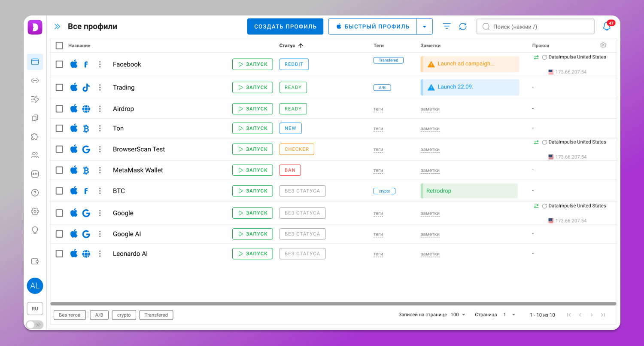
Task: Open the API section in the sidebar
Action: pyautogui.click(x=35, y=174)
